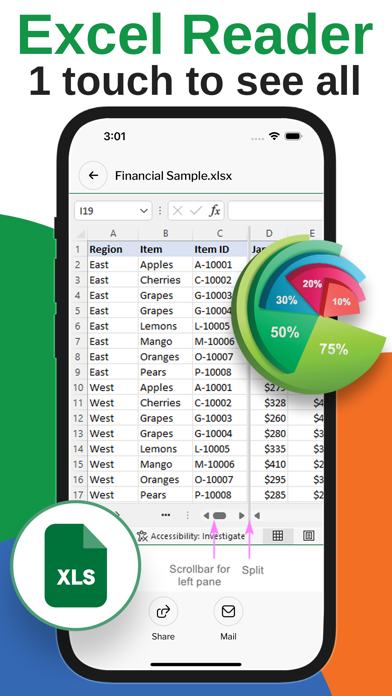392x696 pixels.
Task: Click Oranges cell in row 8
Action: click(x=166, y=357)
